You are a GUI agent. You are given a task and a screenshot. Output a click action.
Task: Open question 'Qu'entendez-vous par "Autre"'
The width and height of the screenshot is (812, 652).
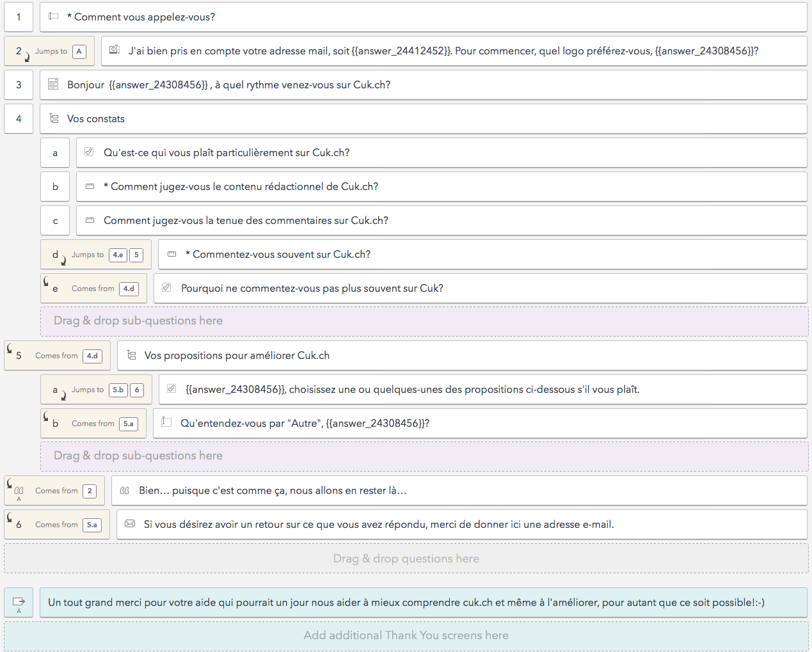[480, 423]
